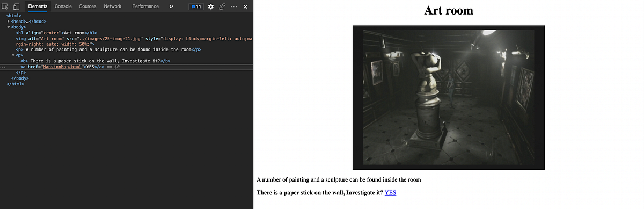This screenshot has width=644, height=209.
Task: Show more DevTools tabs chevron
Action: point(171,6)
